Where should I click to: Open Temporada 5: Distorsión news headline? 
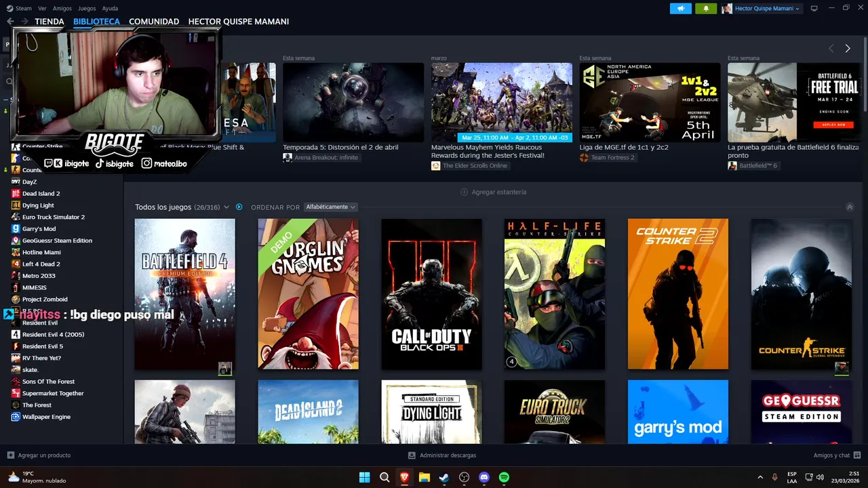coord(340,147)
